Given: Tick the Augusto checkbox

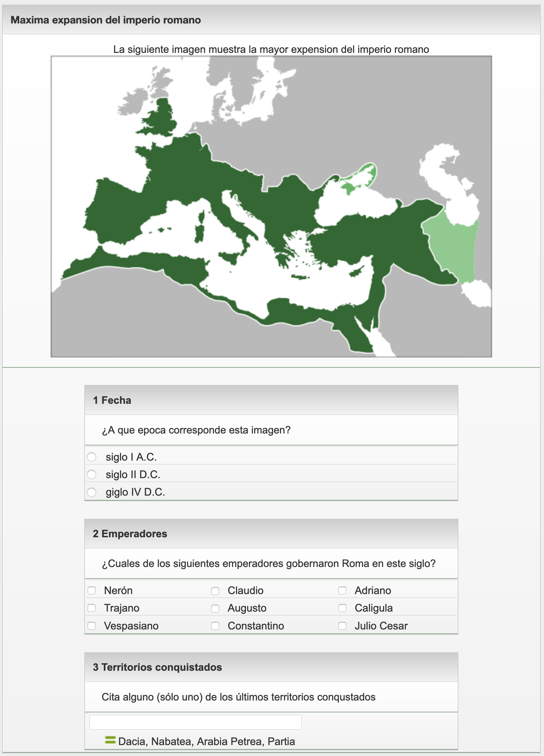Looking at the screenshot, I should tap(215, 608).
